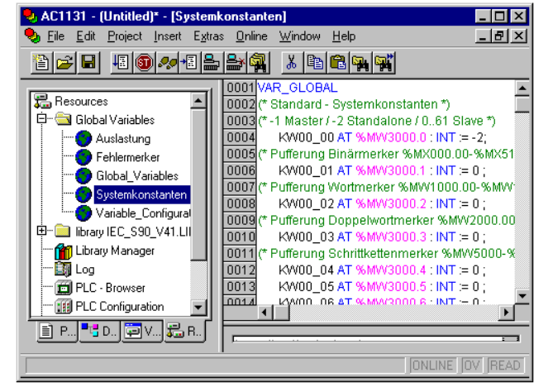Click the READ status bar indicator
The width and height of the screenshot is (553, 392).
tap(505, 366)
